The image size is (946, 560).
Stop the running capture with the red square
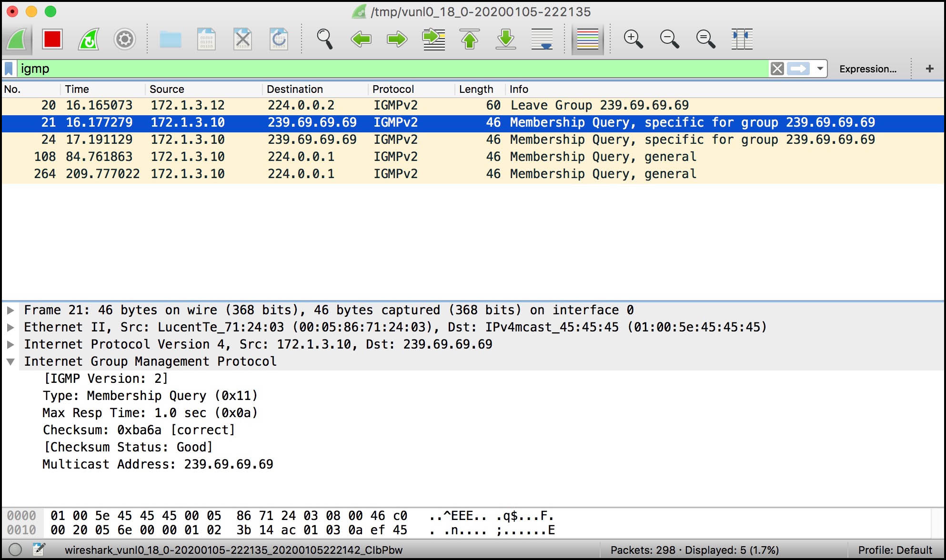pos(52,39)
